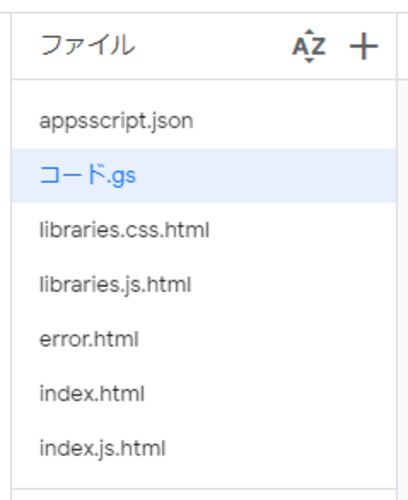
Task: Click the row area right of index.html
Action: coord(270,394)
